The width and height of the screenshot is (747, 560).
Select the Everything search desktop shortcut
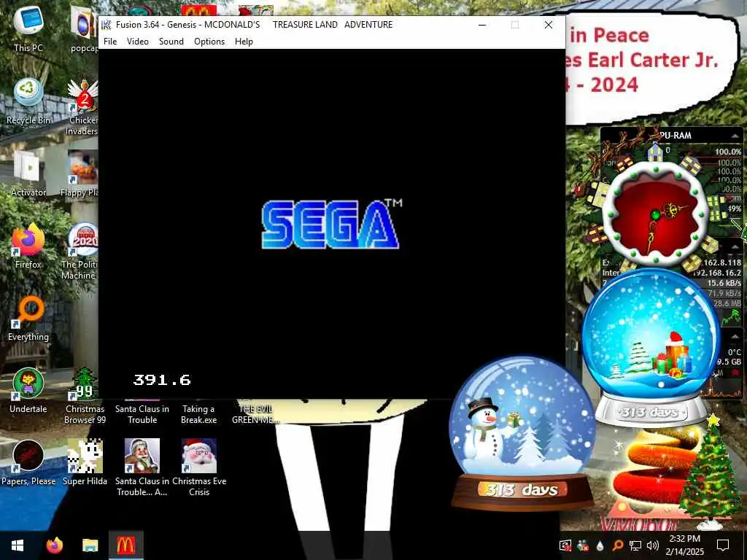coord(28,319)
